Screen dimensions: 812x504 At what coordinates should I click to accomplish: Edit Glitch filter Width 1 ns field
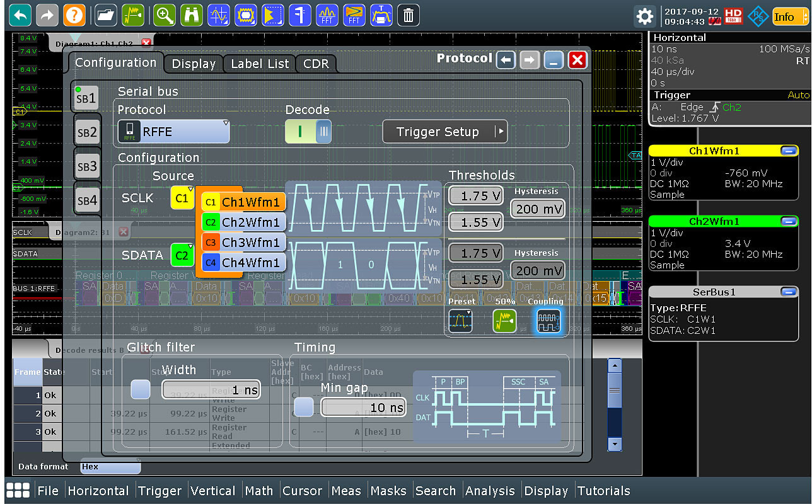click(211, 390)
